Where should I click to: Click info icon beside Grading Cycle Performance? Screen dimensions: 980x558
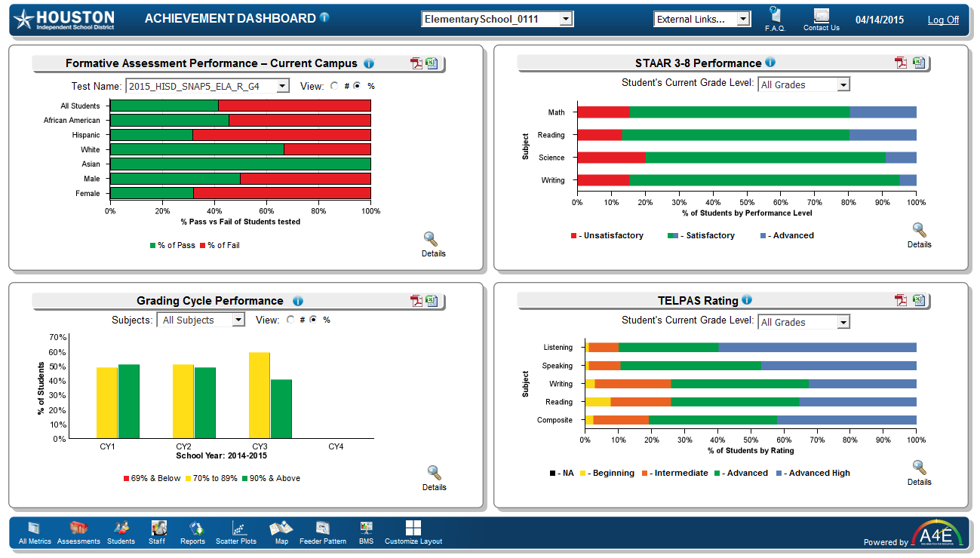(x=298, y=301)
